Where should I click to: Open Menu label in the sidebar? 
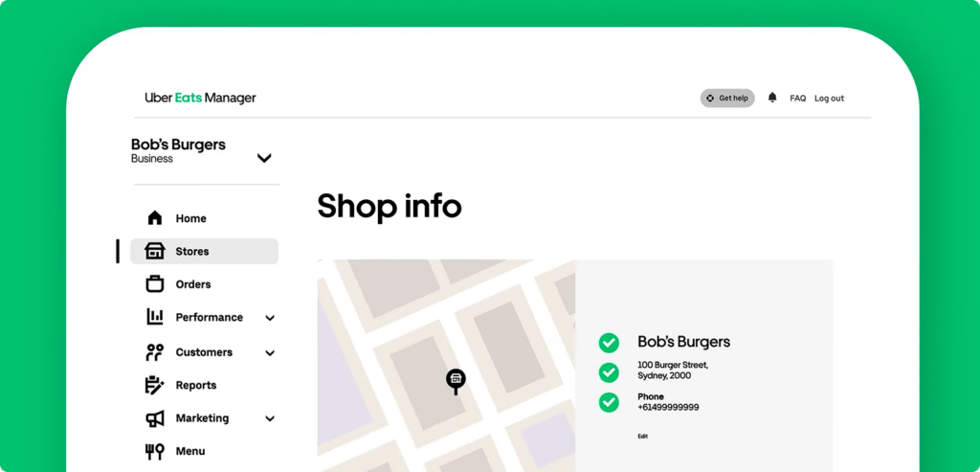click(x=190, y=451)
